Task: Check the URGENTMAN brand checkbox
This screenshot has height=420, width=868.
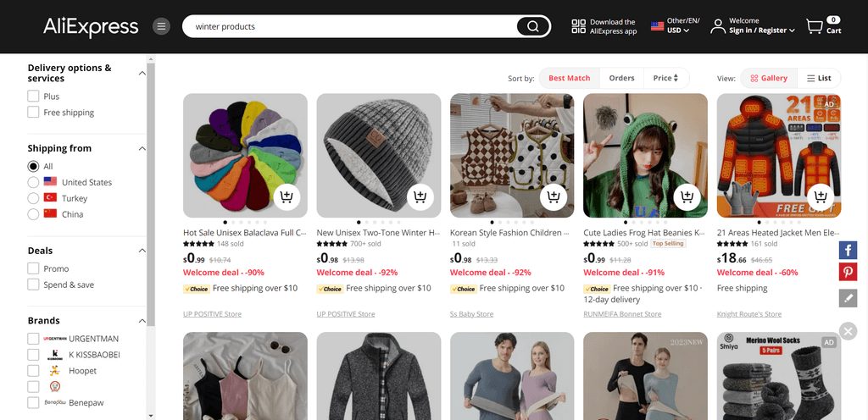Action: click(33, 339)
